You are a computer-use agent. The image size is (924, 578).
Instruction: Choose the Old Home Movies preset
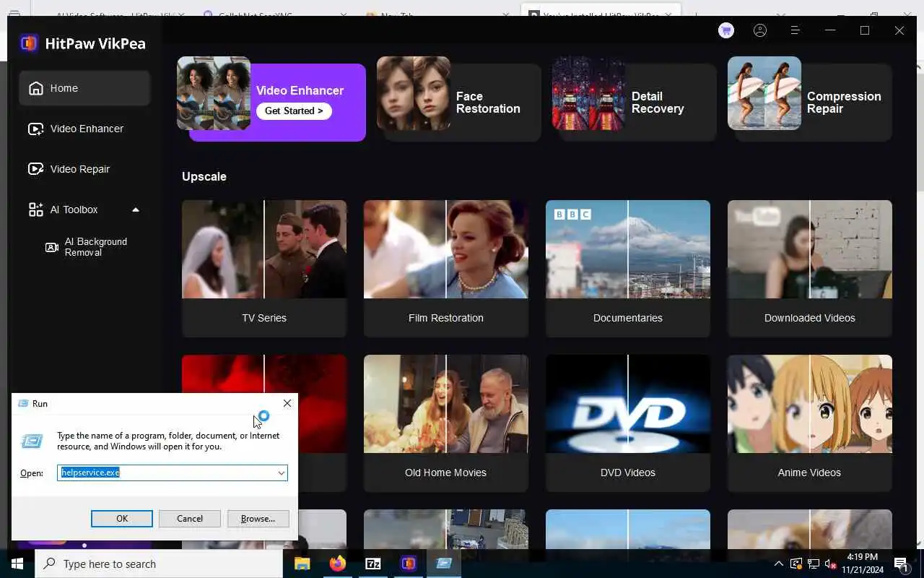tap(446, 423)
